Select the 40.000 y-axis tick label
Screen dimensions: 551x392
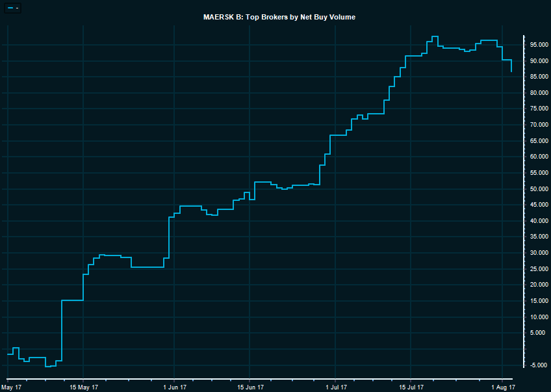pos(537,221)
